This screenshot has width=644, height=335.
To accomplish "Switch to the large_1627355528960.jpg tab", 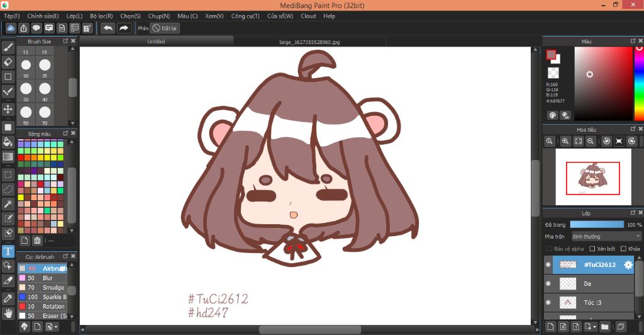I will [309, 42].
